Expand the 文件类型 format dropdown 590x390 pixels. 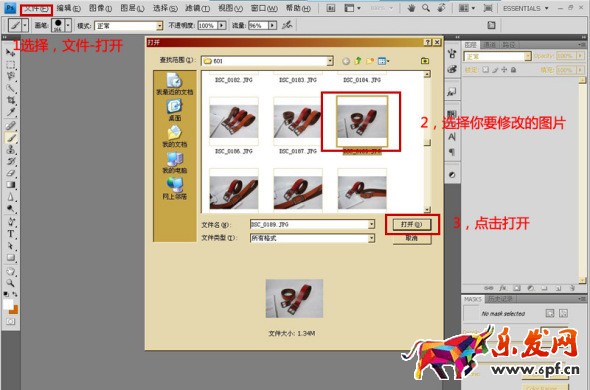pos(371,238)
